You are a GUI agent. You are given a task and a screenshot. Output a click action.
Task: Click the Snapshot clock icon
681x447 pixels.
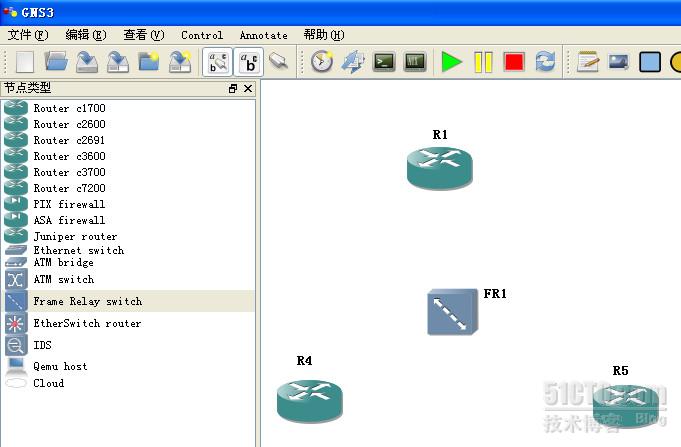322,62
